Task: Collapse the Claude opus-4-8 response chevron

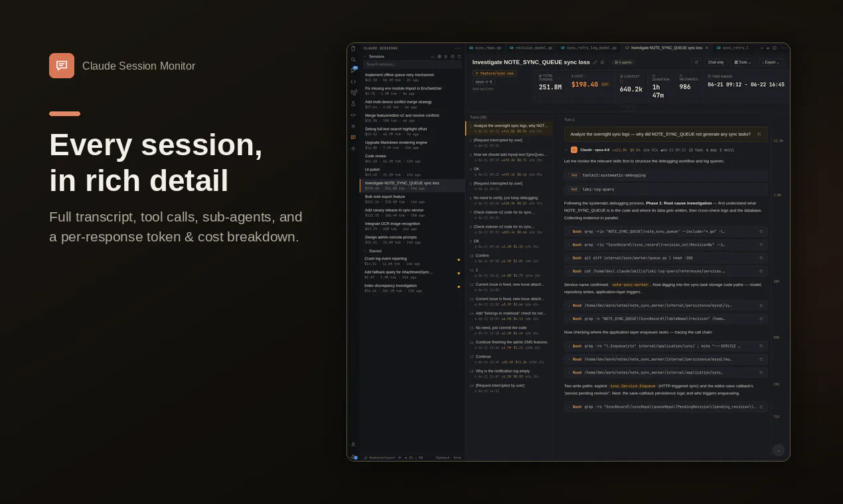Action: point(566,150)
